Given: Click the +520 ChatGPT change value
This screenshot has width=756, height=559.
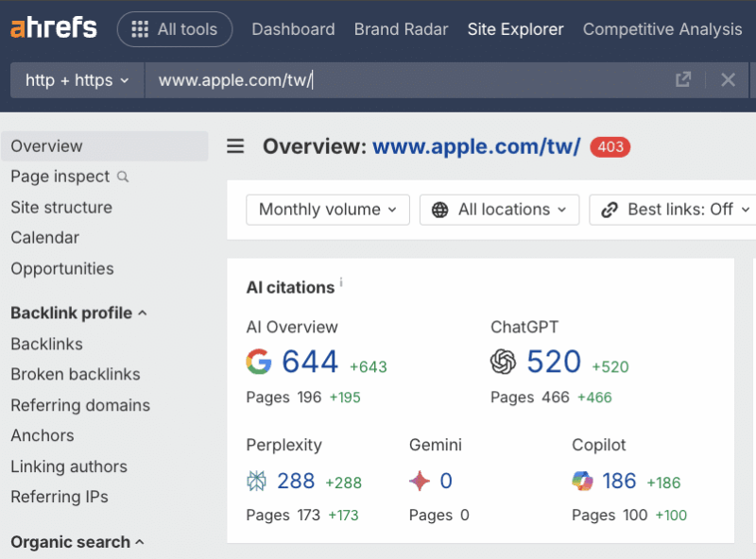Looking at the screenshot, I should click(x=610, y=367).
